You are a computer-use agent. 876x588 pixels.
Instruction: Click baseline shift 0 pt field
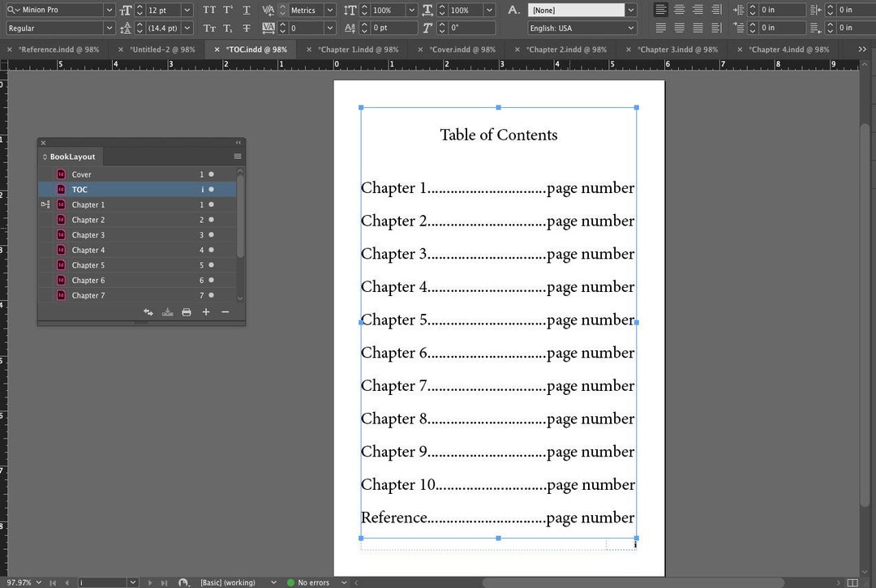tap(394, 28)
